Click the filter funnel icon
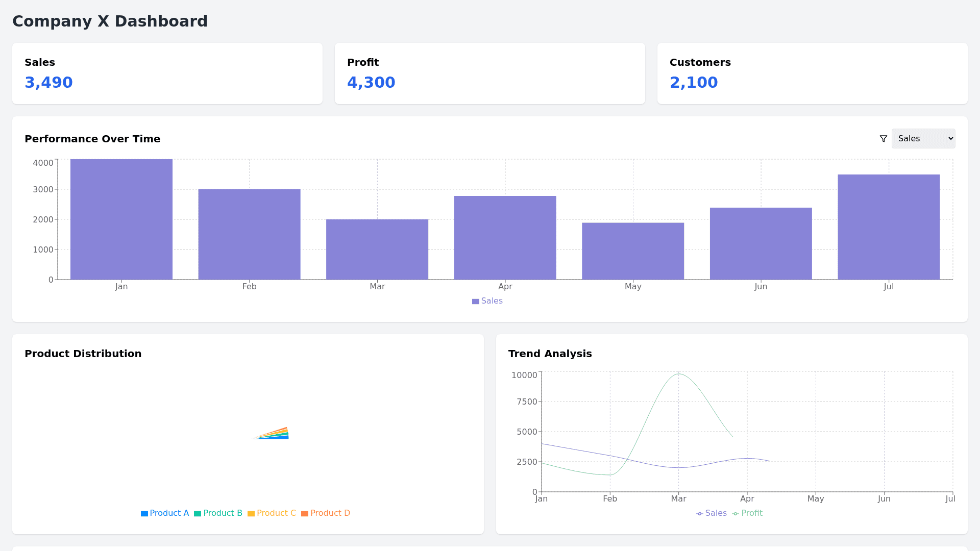 (x=883, y=139)
